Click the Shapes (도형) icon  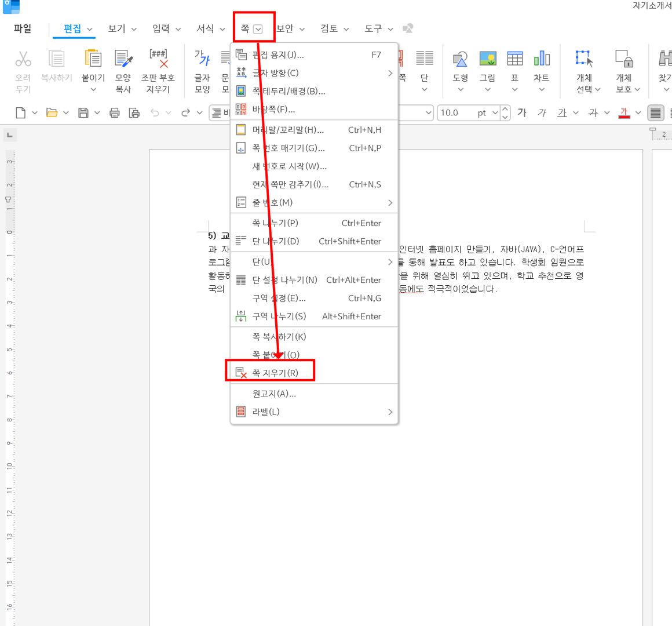(x=461, y=59)
